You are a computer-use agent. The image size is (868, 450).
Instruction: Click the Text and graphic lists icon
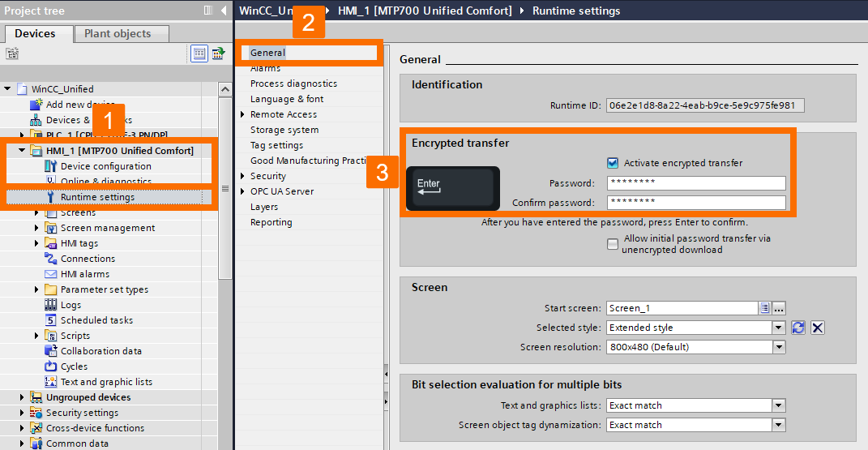coord(50,382)
